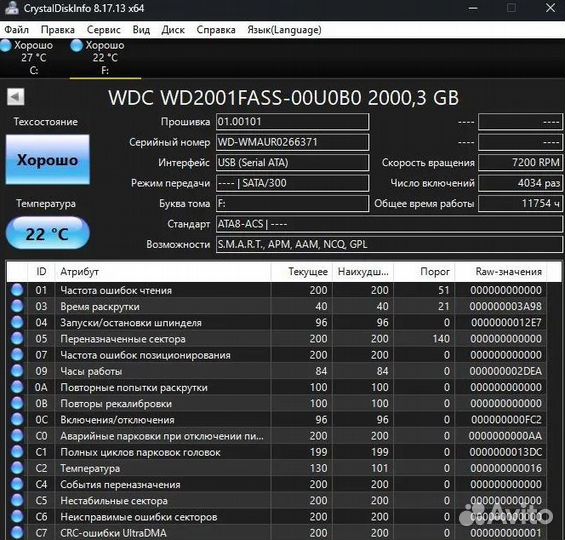Click status orb for Часы работы row
565x540 pixels.
point(17,371)
